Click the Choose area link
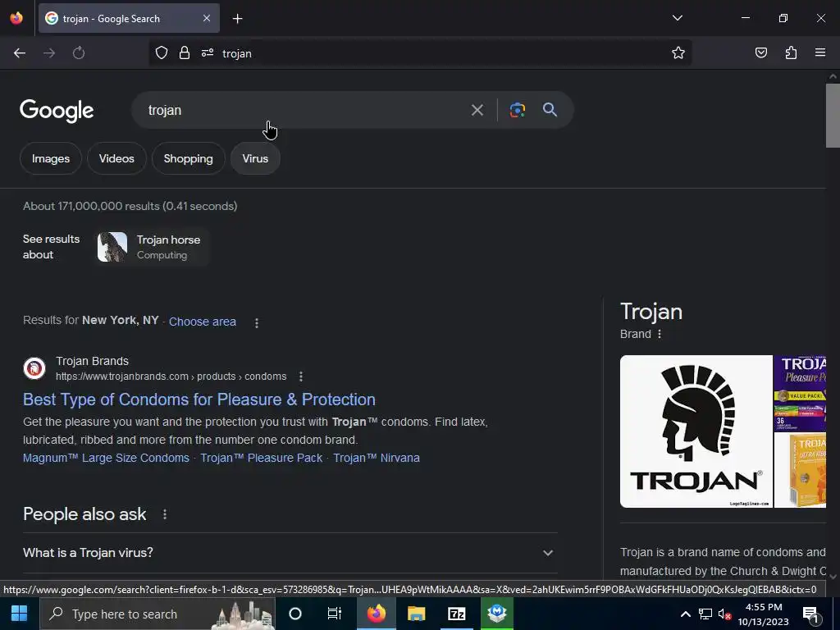Image resolution: width=840 pixels, height=630 pixels. [x=203, y=322]
